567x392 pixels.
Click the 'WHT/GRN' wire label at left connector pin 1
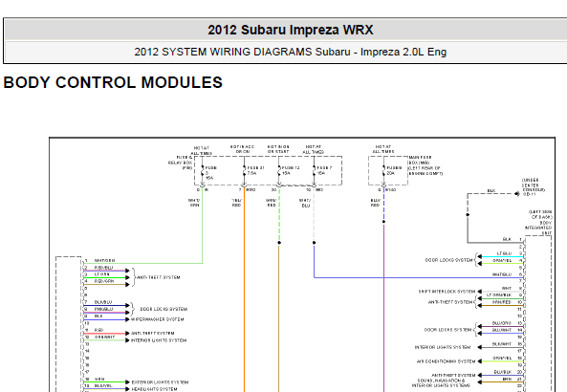pos(105,260)
